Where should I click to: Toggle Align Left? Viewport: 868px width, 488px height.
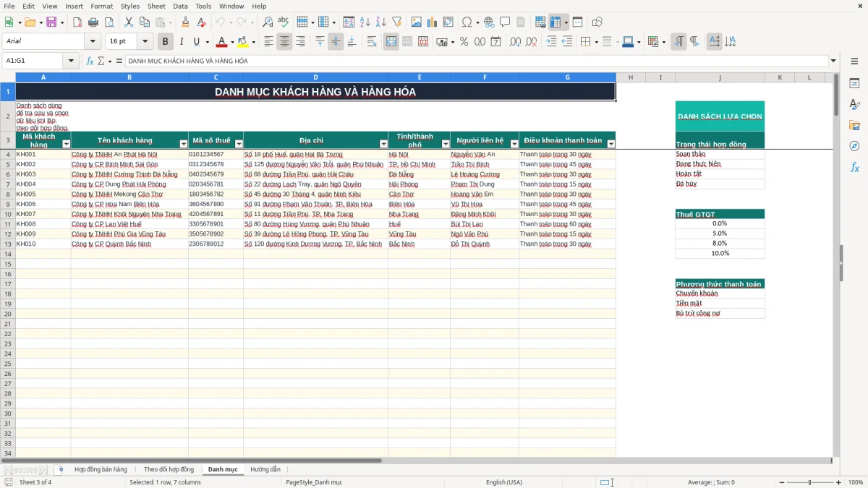click(268, 42)
